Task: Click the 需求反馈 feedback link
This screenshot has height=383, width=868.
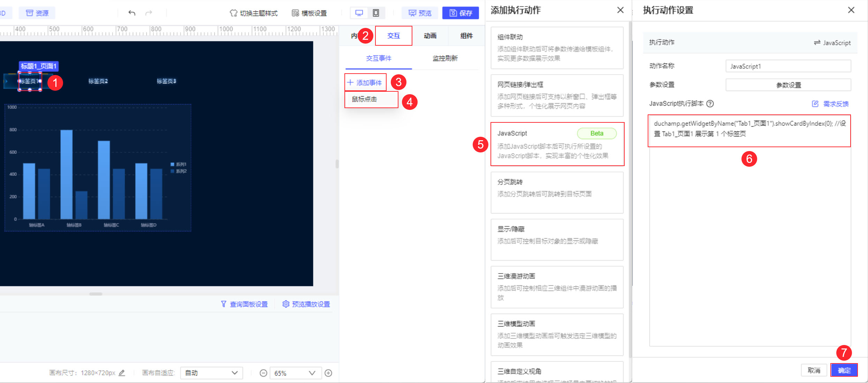Action: pos(835,104)
